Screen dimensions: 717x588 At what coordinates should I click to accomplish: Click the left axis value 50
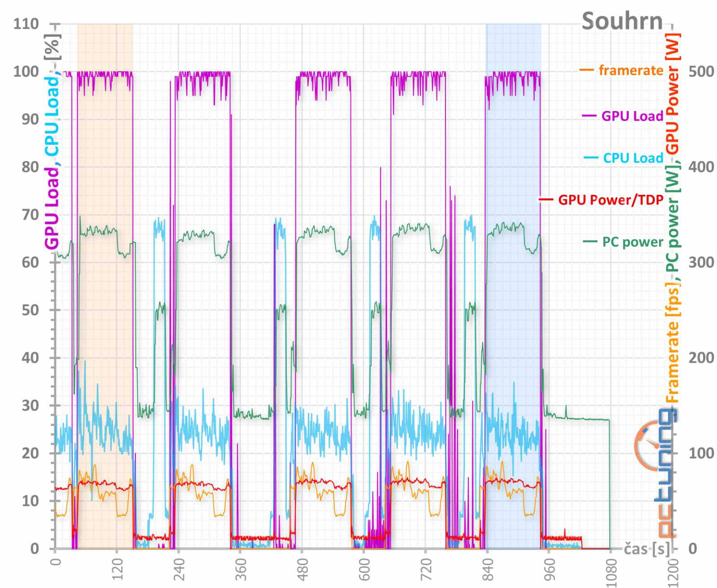click(x=30, y=310)
